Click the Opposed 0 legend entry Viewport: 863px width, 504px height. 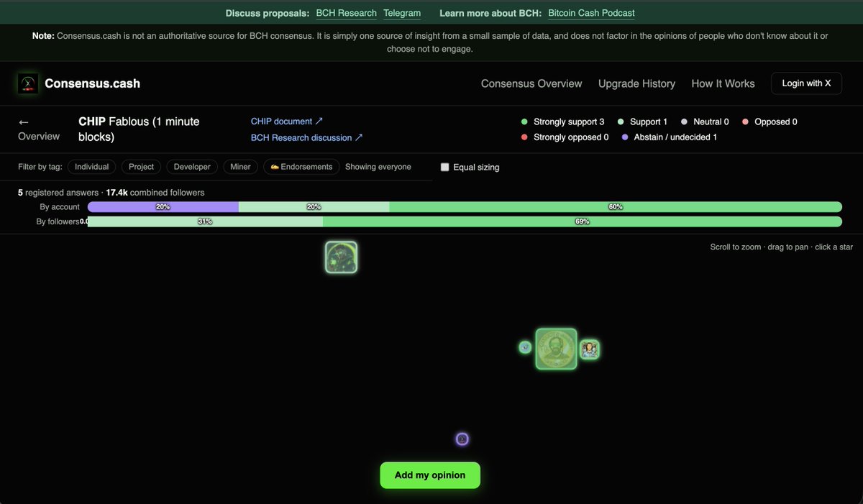[x=769, y=122]
